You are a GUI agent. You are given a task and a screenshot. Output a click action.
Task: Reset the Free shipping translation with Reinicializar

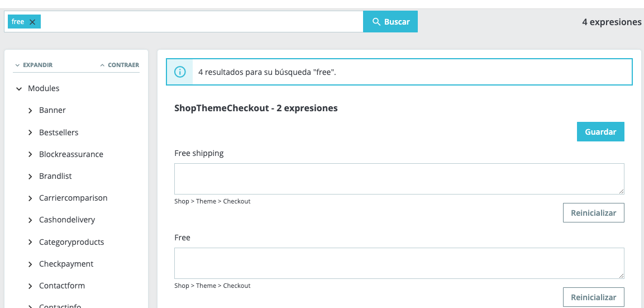point(594,212)
